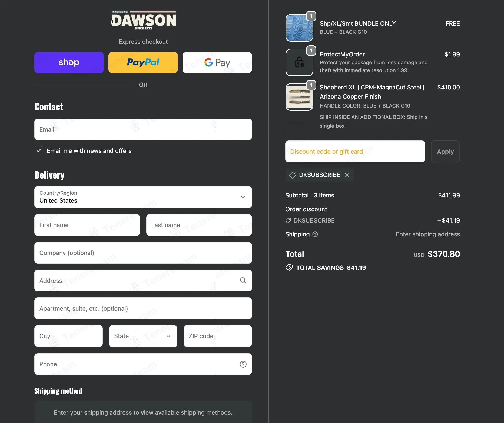
Task: Click the Order discount DKSUBSCRIBE tag icon
Action: [x=288, y=221]
